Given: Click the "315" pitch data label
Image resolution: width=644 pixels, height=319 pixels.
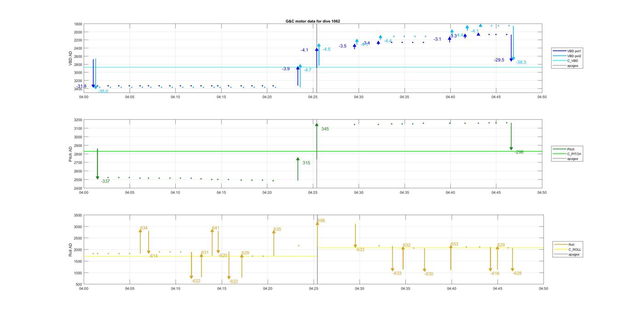Looking at the screenshot, I should [x=306, y=162].
